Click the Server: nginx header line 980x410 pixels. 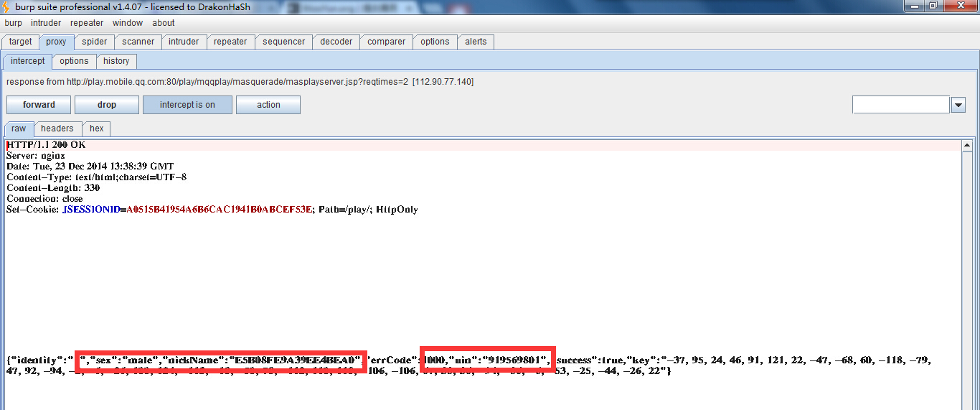click(36, 156)
